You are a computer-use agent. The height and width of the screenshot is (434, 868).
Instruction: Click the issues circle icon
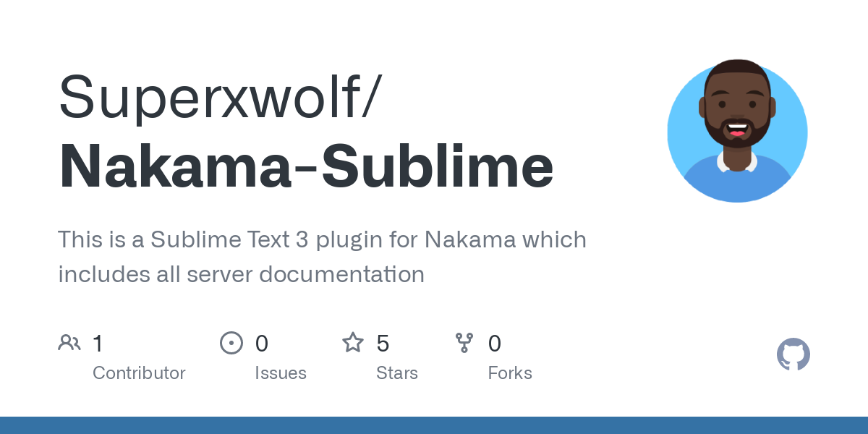[231, 343]
